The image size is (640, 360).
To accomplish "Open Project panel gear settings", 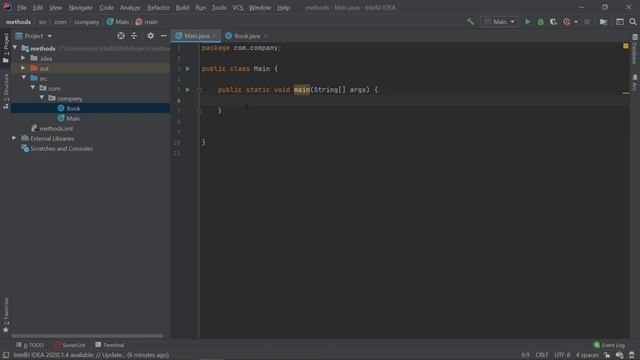I will (150, 36).
